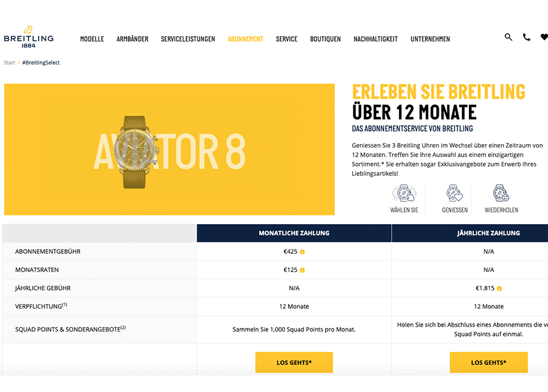Click the Abonnementgebühr row label
The width and height of the screenshot is (548, 392).
47,251
